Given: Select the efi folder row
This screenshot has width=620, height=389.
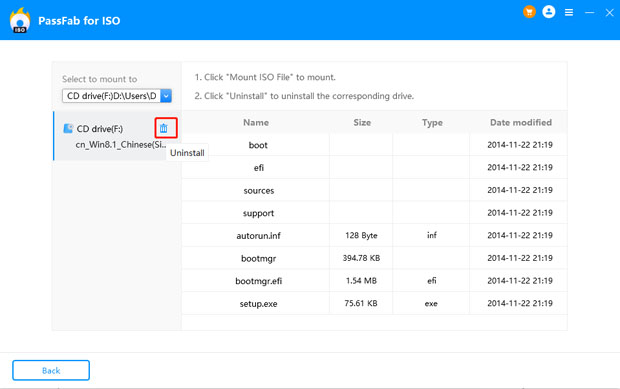Looking at the screenshot, I should (374, 167).
